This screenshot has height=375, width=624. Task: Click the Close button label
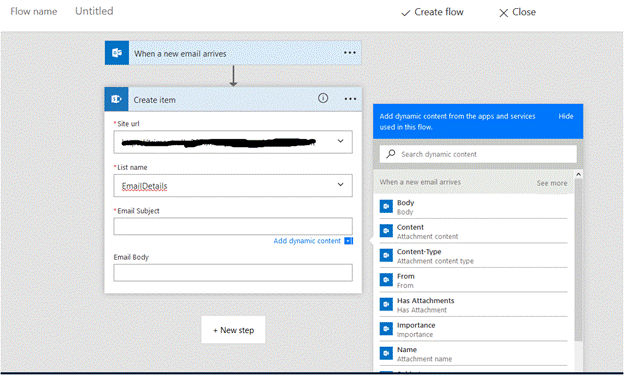click(524, 12)
